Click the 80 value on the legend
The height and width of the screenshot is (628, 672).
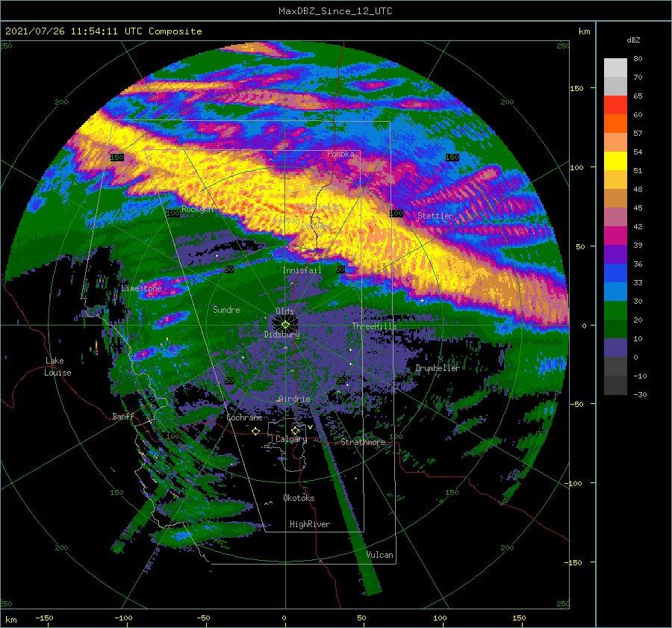(x=638, y=59)
